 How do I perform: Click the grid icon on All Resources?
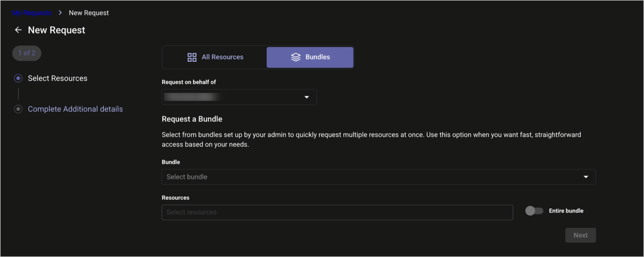192,57
